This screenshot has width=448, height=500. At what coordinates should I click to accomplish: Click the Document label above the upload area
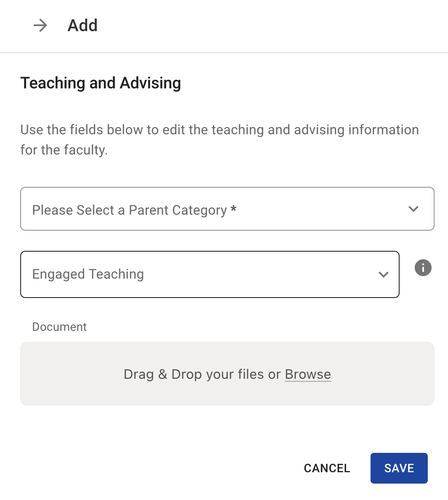pos(59,327)
